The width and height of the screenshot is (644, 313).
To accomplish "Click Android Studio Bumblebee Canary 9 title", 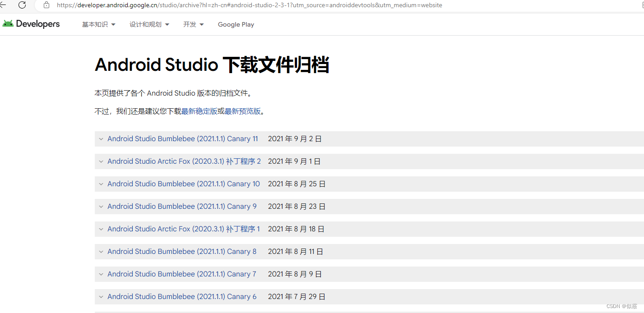I will (182, 207).
